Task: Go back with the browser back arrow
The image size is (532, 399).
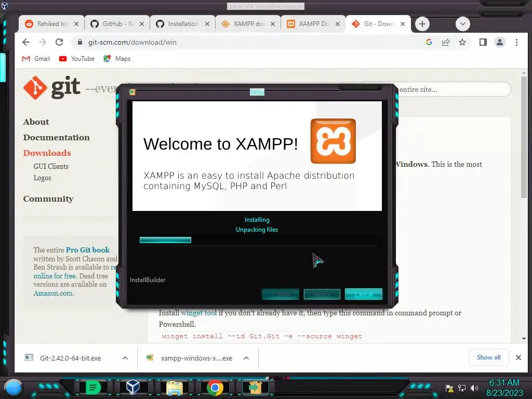Action: pyautogui.click(x=26, y=42)
